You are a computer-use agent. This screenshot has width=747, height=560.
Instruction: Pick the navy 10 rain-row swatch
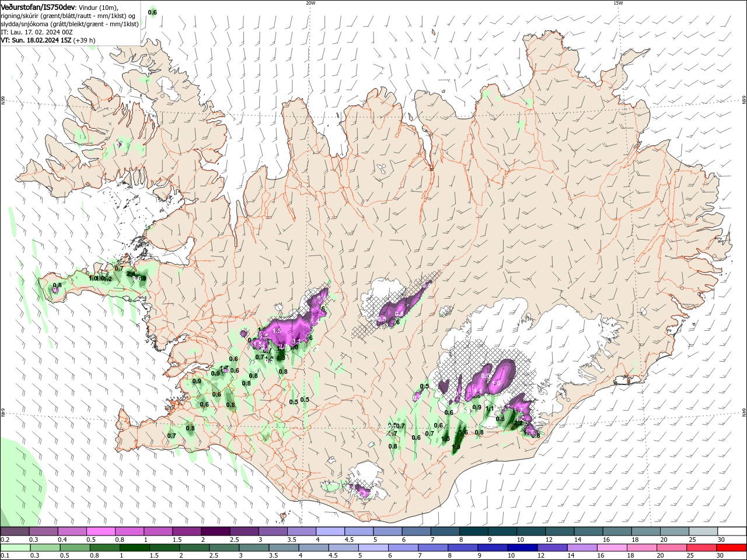523,548
